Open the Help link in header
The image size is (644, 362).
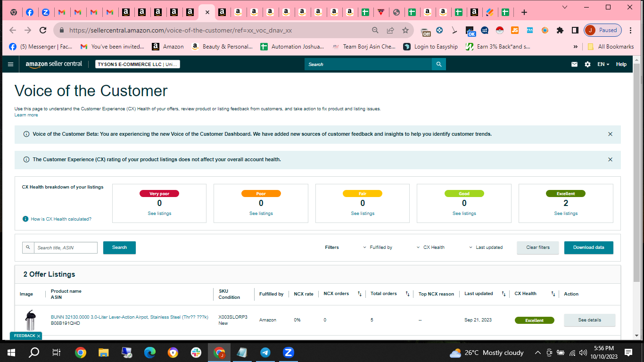[x=621, y=64]
